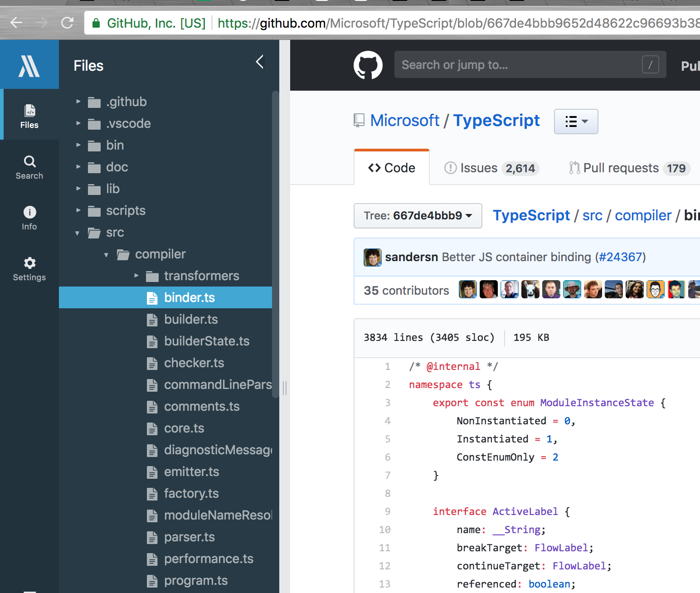This screenshot has height=593, width=700.
Task: Expand the scripts folder
Action: pyautogui.click(x=78, y=210)
